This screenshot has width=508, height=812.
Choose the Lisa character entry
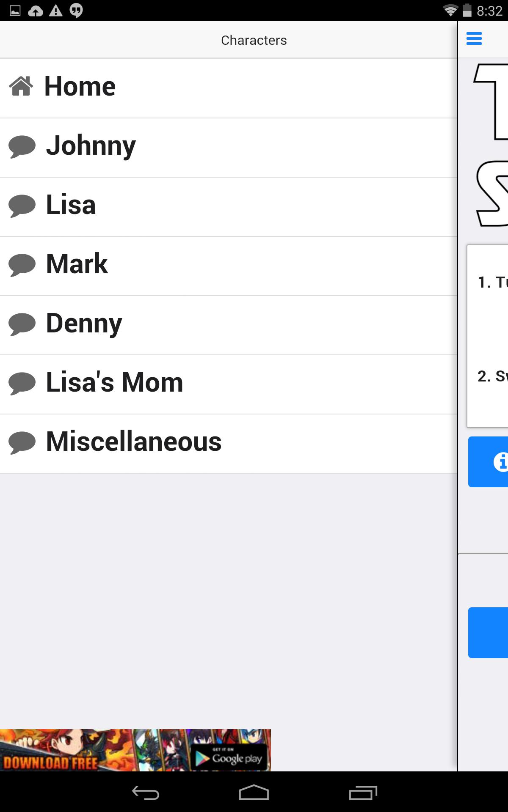[229, 207]
